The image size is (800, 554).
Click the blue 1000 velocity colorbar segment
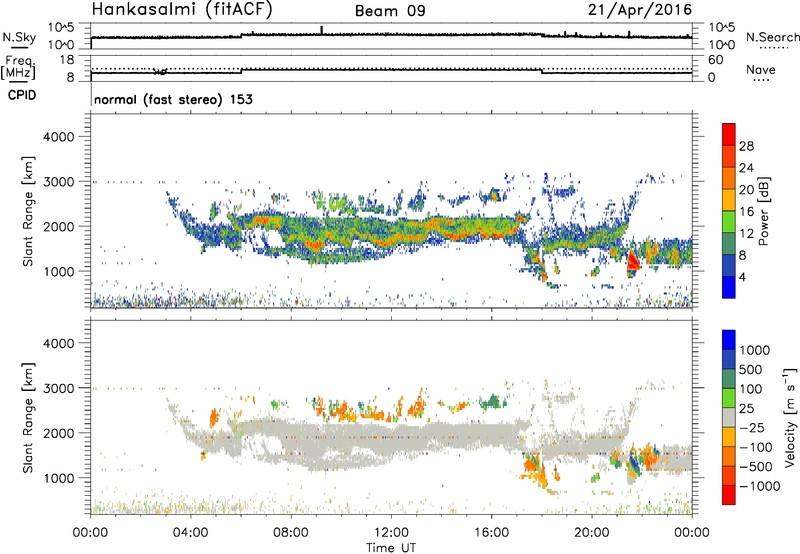(729, 340)
